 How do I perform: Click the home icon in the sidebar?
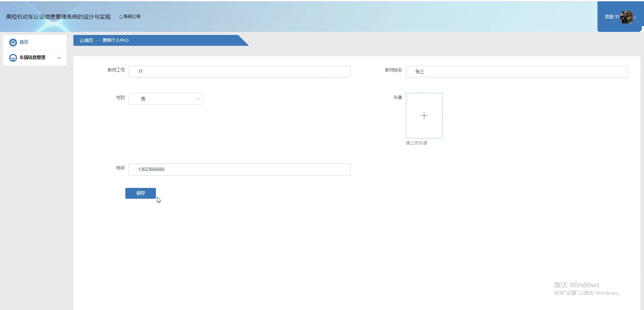13,42
